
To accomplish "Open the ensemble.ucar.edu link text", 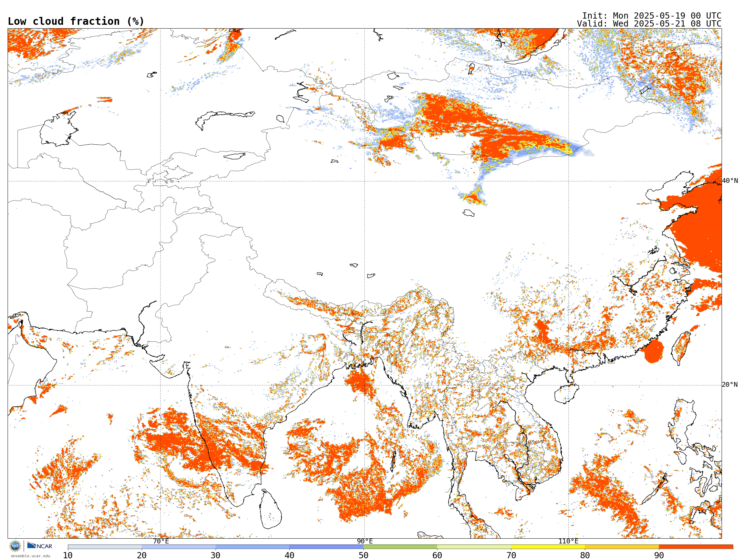I will pyautogui.click(x=31, y=556).
